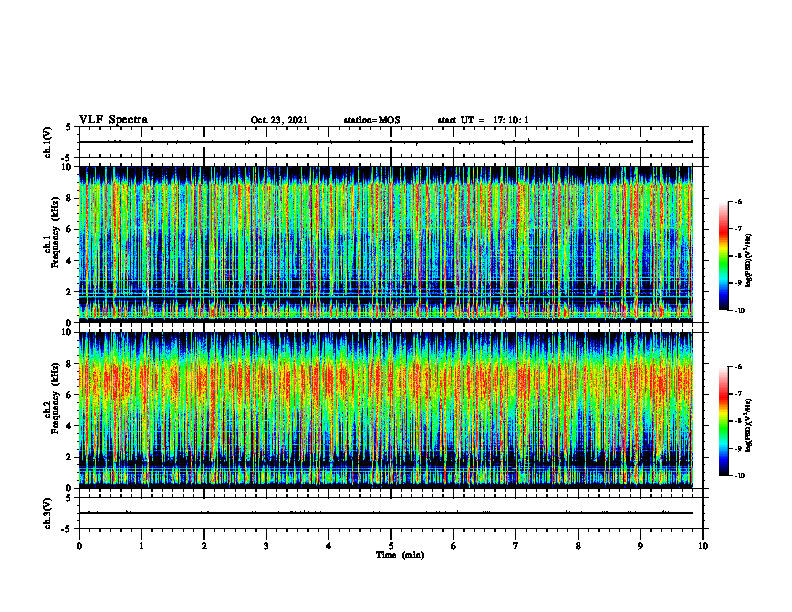Click the ch.1 voltage waveform trace
792x612 pixels.
tap(386, 142)
